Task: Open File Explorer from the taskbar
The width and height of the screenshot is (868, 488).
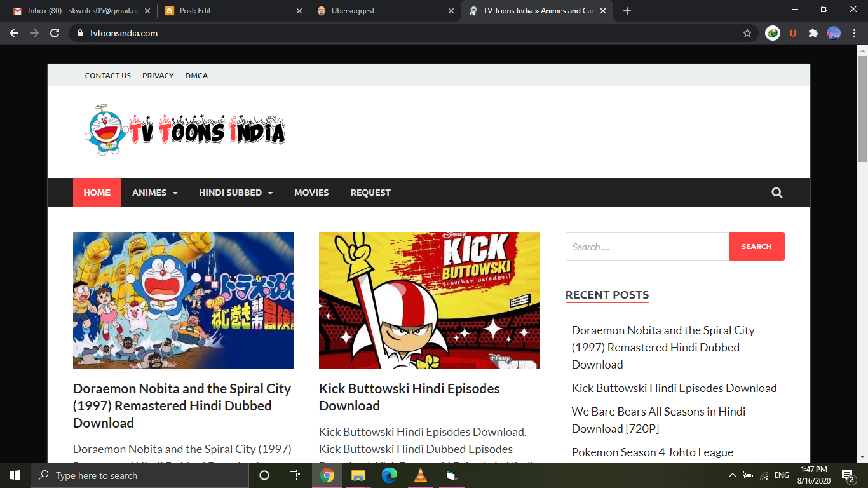Action: click(x=358, y=475)
